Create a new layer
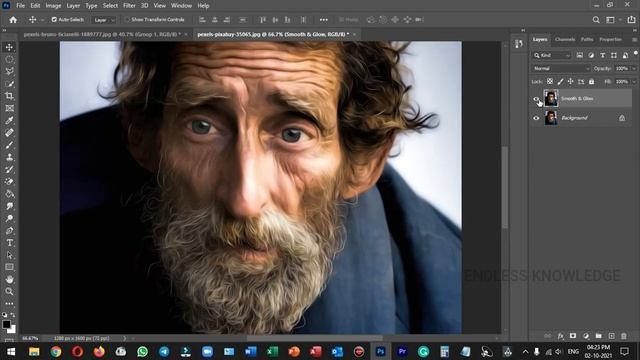The height and width of the screenshot is (360, 640). pyautogui.click(x=611, y=336)
